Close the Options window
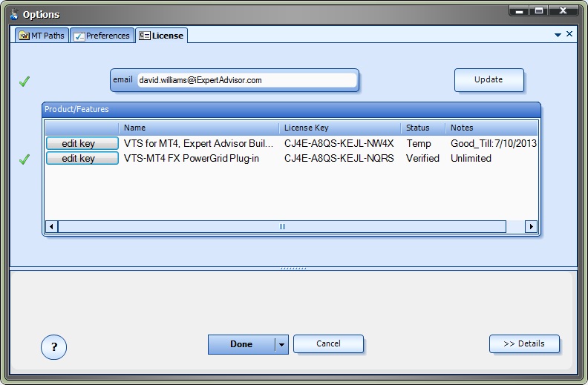This screenshot has width=588, height=385. [x=563, y=11]
